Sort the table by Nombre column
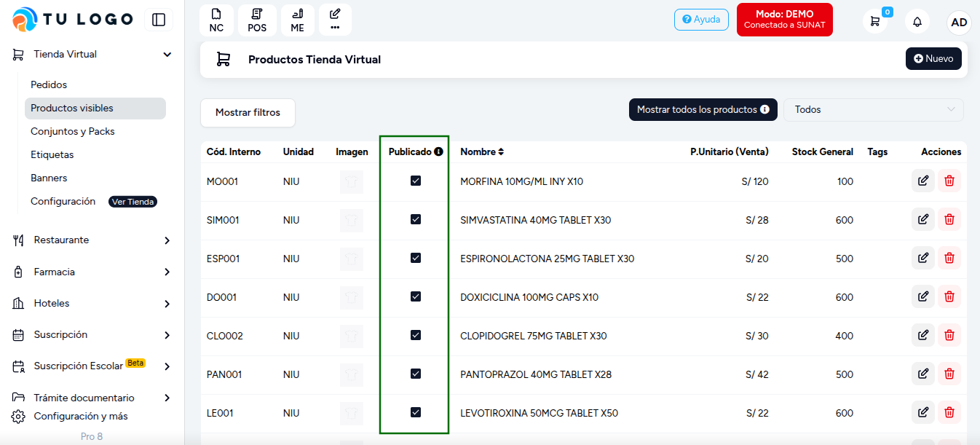Viewport: 980px width, 445px height. [482, 152]
